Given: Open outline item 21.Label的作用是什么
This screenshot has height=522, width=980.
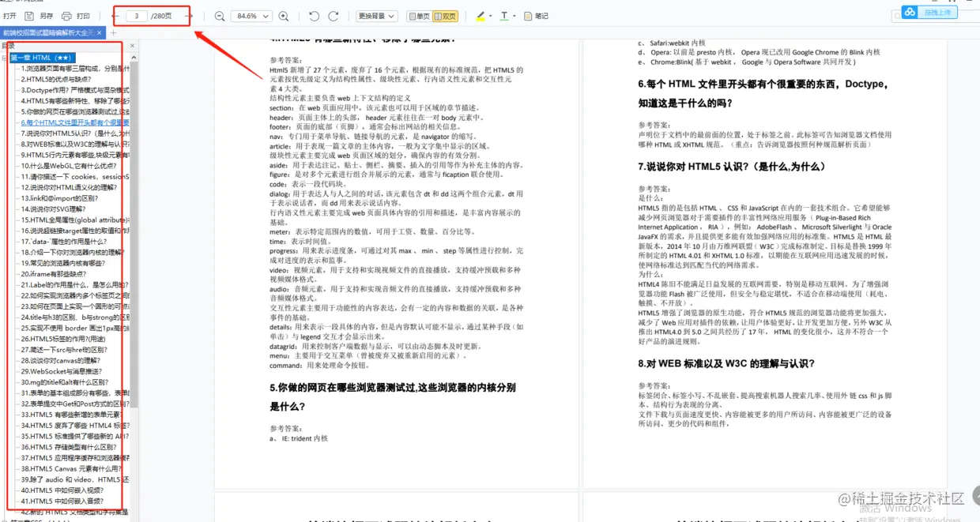Looking at the screenshot, I should pos(75,284).
